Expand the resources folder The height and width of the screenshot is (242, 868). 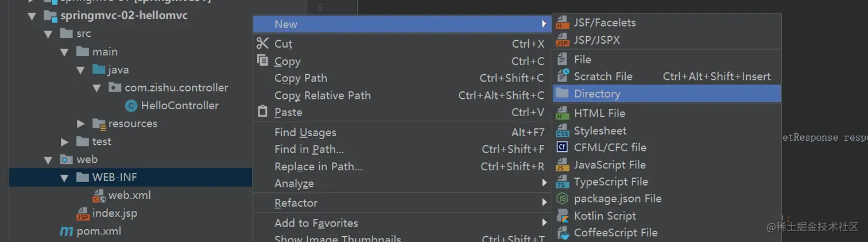click(81, 124)
